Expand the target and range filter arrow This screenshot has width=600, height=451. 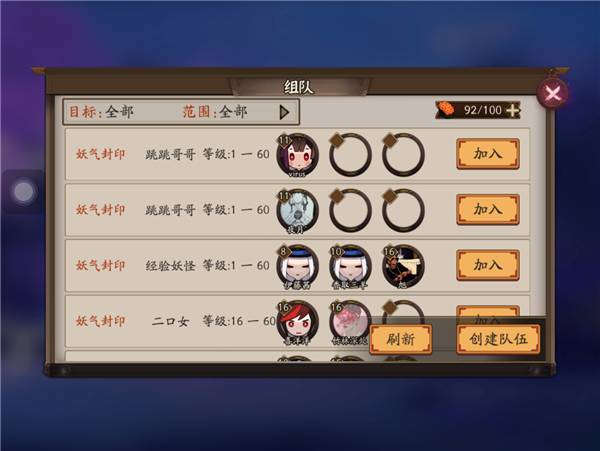pos(284,112)
